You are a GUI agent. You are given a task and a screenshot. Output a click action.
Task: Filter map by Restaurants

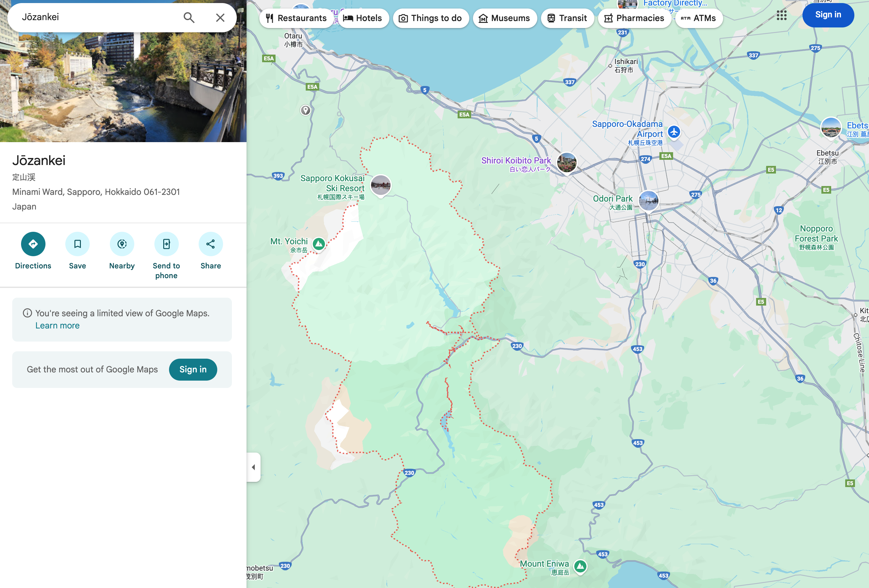click(x=296, y=18)
